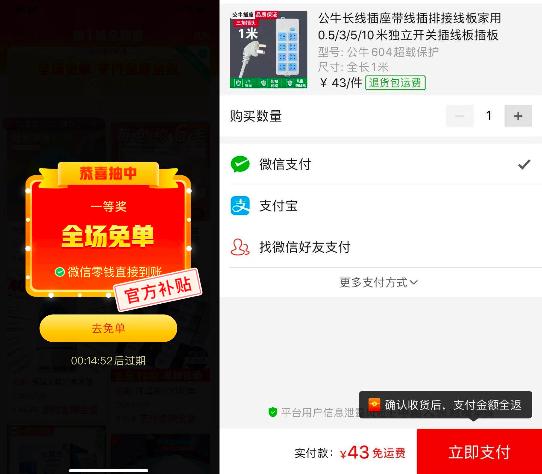Image resolution: width=542 pixels, height=474 pixels.
Task: Click the 恭喜抽中 ribbon banner
Action: [108, 174]
